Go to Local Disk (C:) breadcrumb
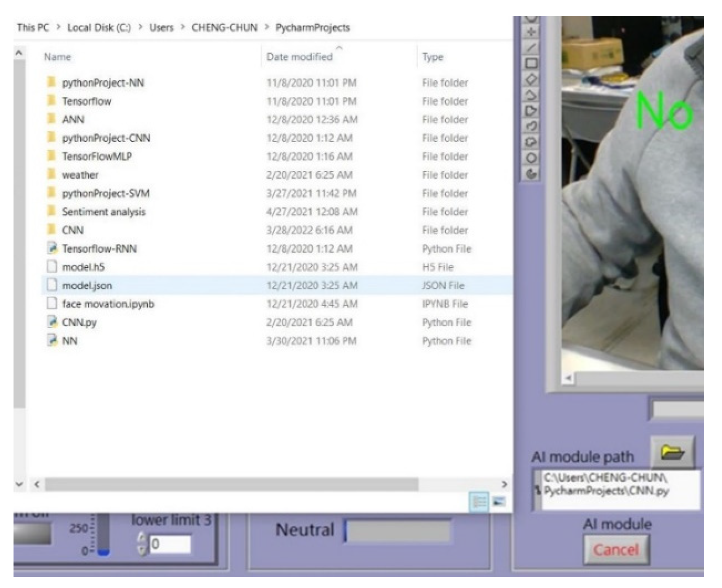 (x=99, y=27)
